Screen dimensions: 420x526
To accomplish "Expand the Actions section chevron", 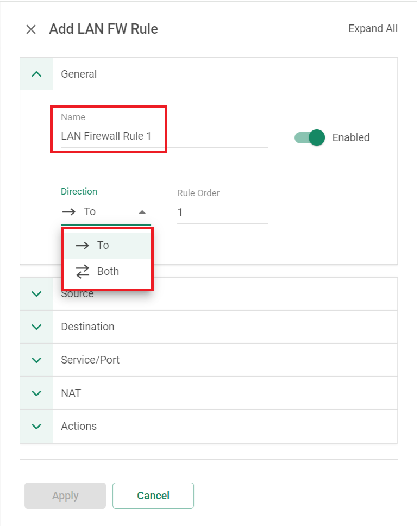I will (36, 427).
